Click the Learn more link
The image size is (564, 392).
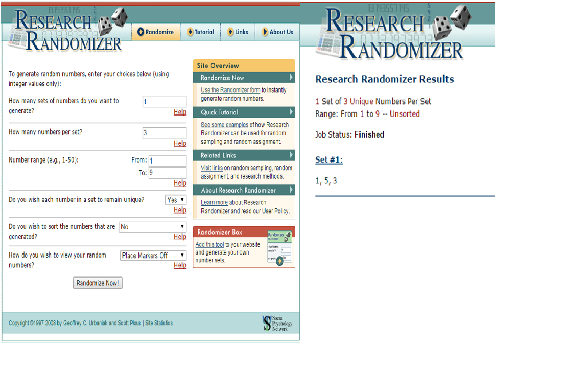[215, 202]
